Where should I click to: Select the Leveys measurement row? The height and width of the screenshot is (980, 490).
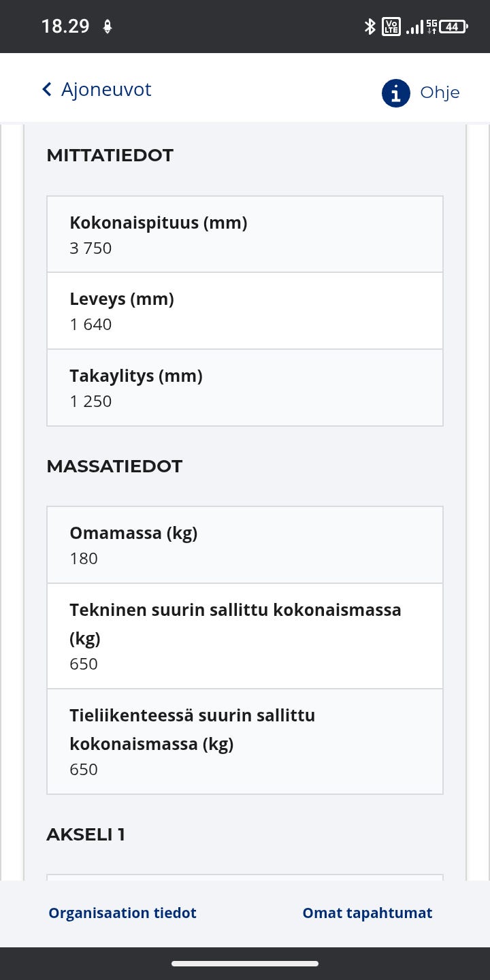click(x=245, y=311)
